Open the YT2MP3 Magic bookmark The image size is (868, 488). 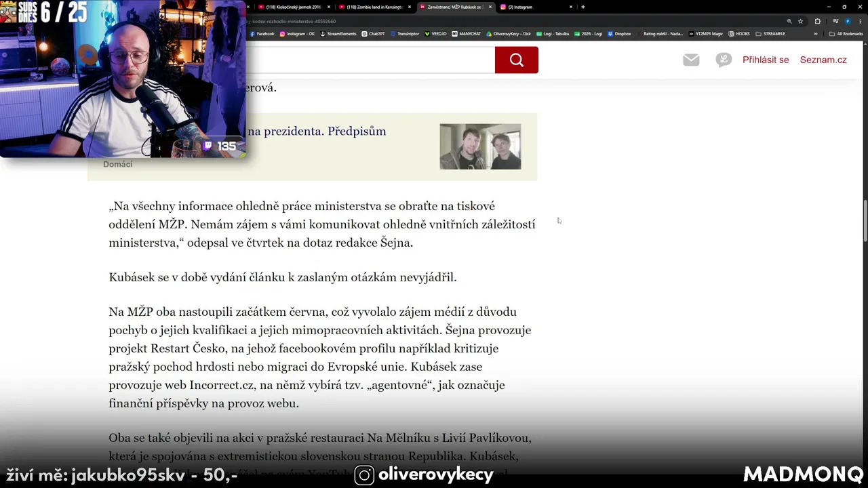(706, 33)
